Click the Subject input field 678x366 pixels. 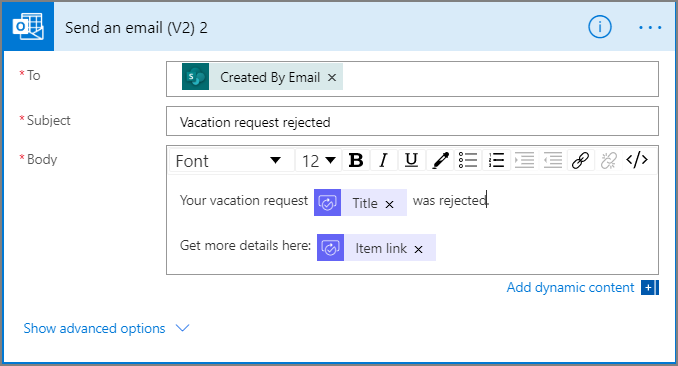click(412, 121)
